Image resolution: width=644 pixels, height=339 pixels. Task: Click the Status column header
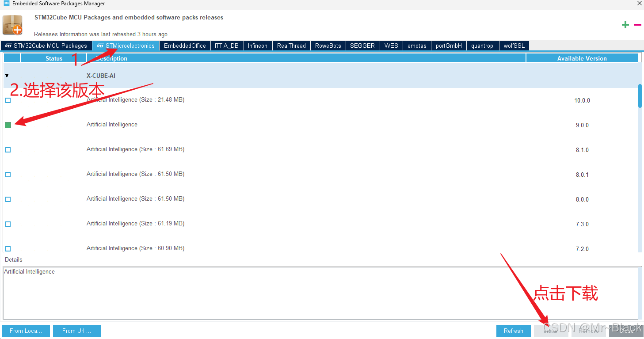coord(54,58)
